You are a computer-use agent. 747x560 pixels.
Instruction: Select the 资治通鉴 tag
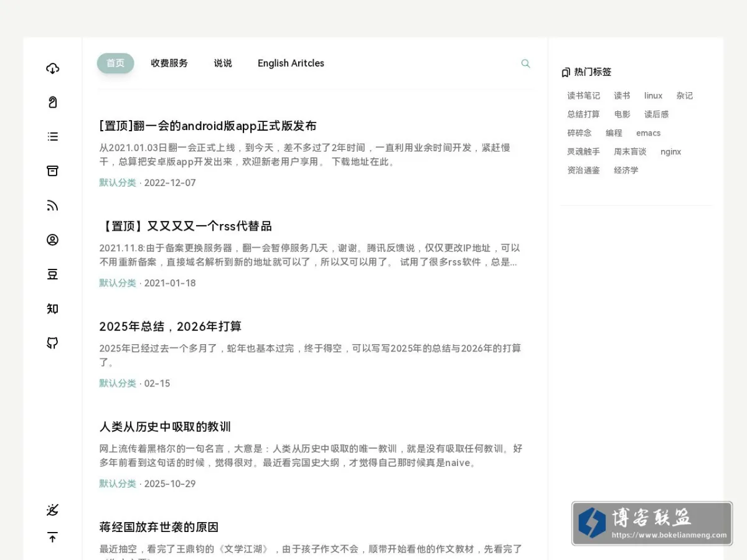[583, 170]
